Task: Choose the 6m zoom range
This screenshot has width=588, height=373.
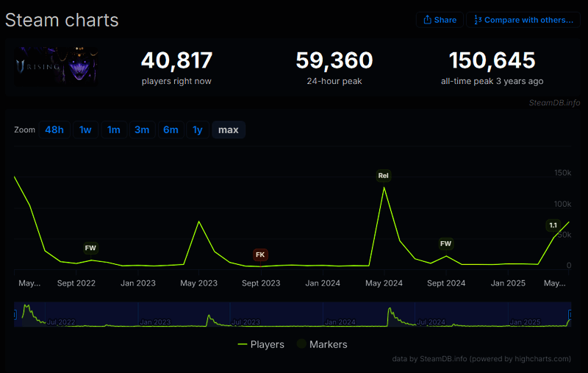Action: 171,130
